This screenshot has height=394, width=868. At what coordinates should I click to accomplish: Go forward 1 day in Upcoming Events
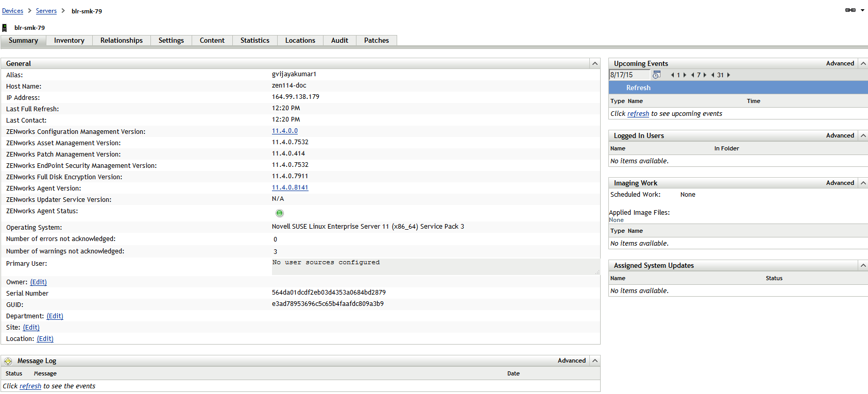(x=685, y=75)
